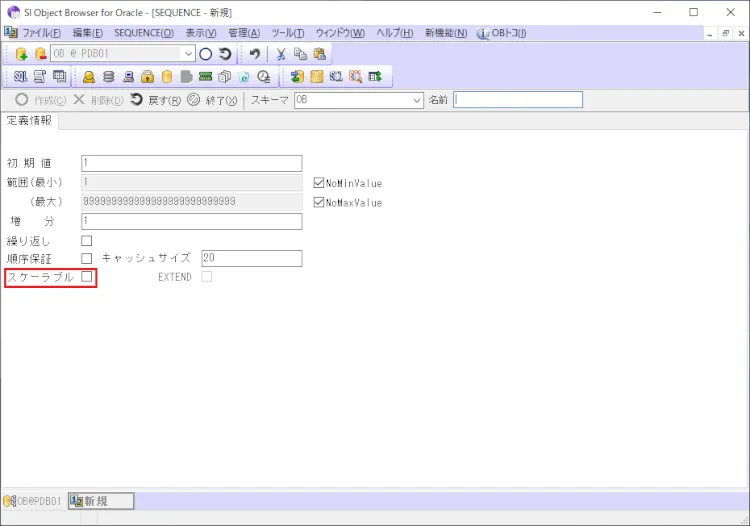
Task: Click the 戻す(R) revert button
Action: [155, 100]
